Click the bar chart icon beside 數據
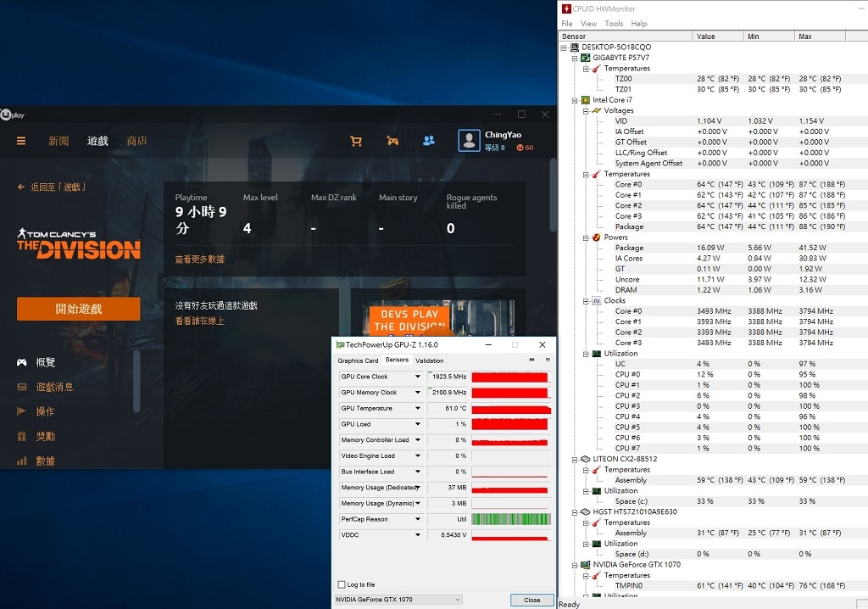Image resolution: width=868 pixels, height=609 pixels. (x=21, y=461)
